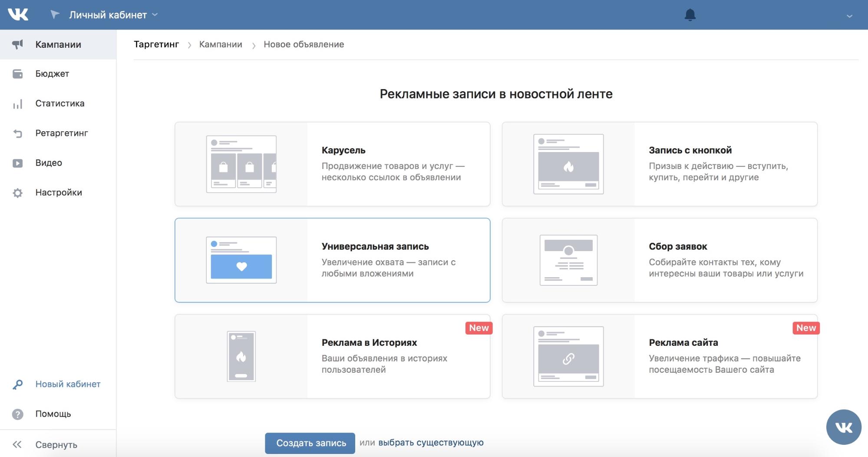The width and height of the screenshot is (868, 457).
Task: Click the выбрать существующую link
Action: click(x=431, y=443)
